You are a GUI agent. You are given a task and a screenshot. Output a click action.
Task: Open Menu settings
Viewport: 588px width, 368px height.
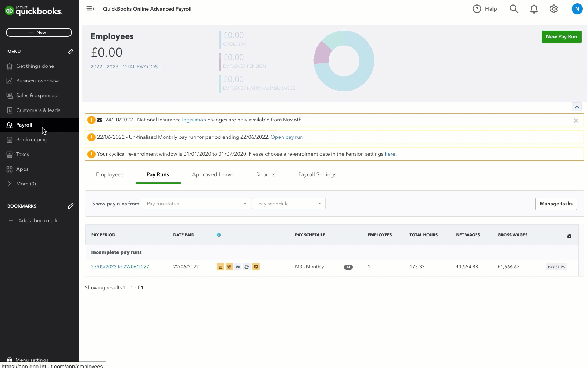(x=28, y=360)
